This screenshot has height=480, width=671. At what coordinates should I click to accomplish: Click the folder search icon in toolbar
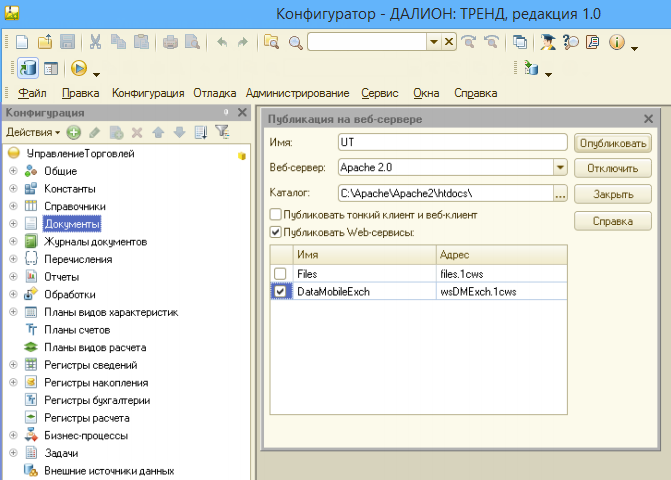coord(271,42)
